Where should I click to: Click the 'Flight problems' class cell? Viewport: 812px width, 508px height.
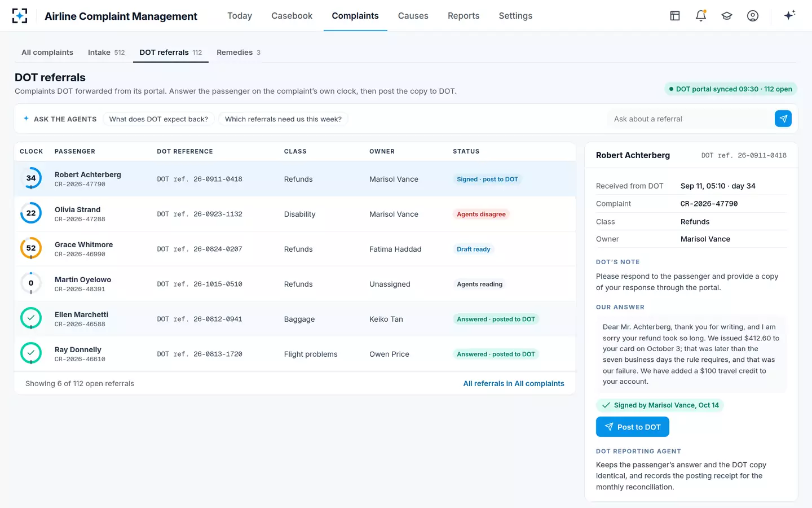pos(311,354)
